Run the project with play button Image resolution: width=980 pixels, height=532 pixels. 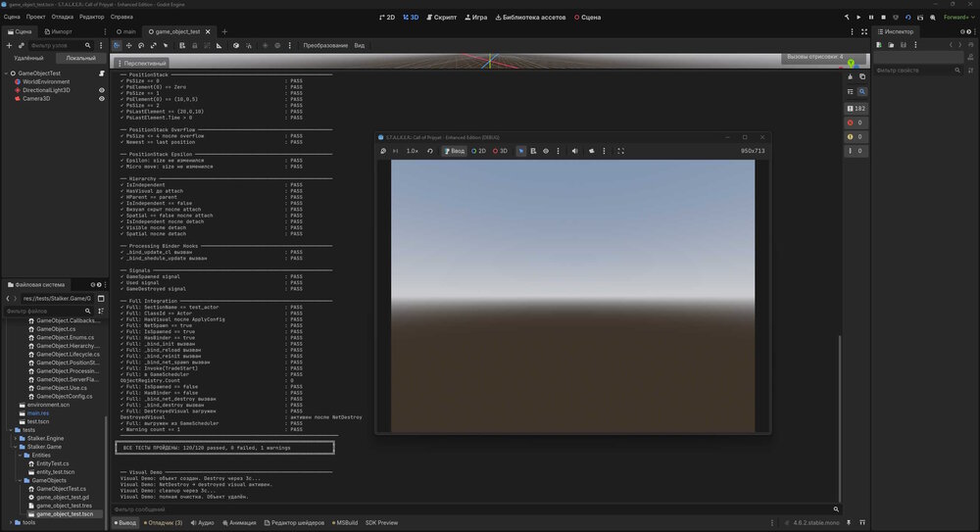(x=858, y=18)
